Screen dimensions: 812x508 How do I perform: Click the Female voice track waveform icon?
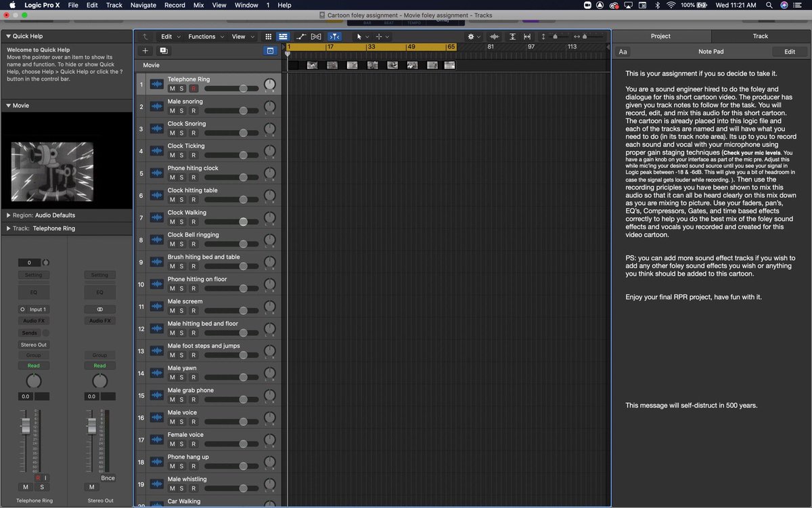coord(157,440)
